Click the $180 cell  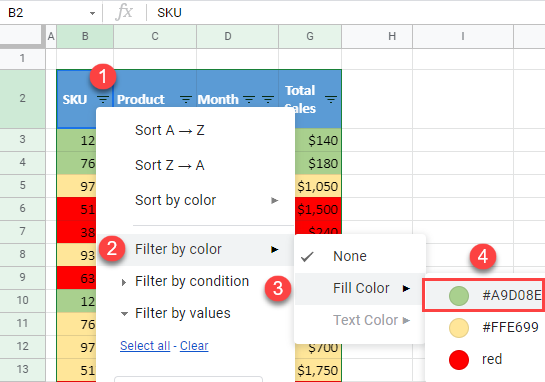(x=318, y=163)
